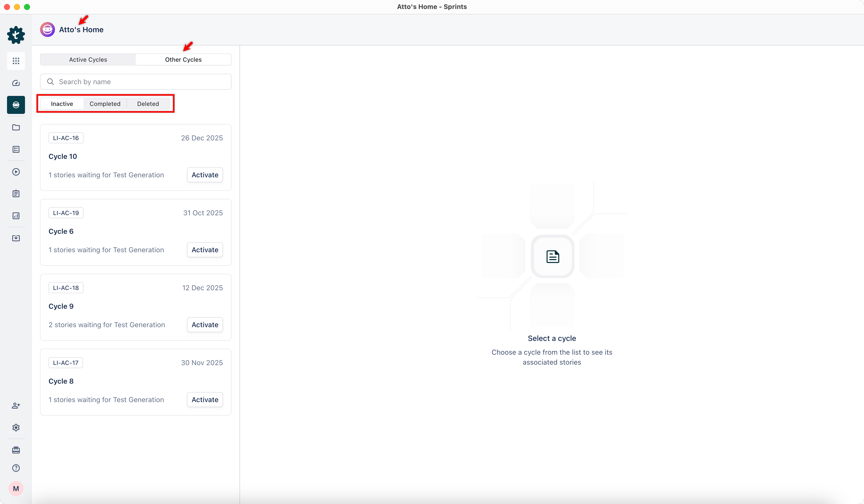Open settings gear icon in sidebar
Image resolution: width=864 pixels, height=504 pixels.
click(16, 428)
